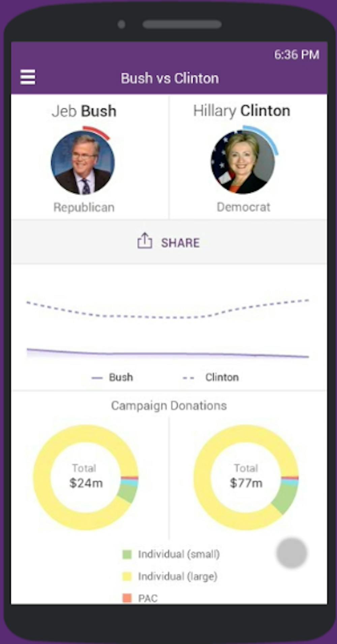This screenshot has height=644, width=337.
Task: Click the orange PAC legend swatch
Action: tap(127, 598)
